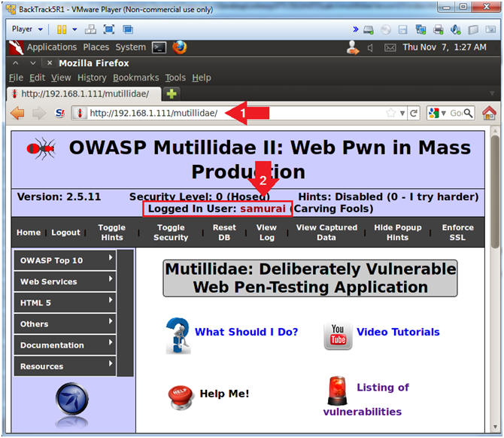The width and height of the screenshot is (504, 438).
Task: Open Listing of vulnerabilities link
Action: coord(366,400)
